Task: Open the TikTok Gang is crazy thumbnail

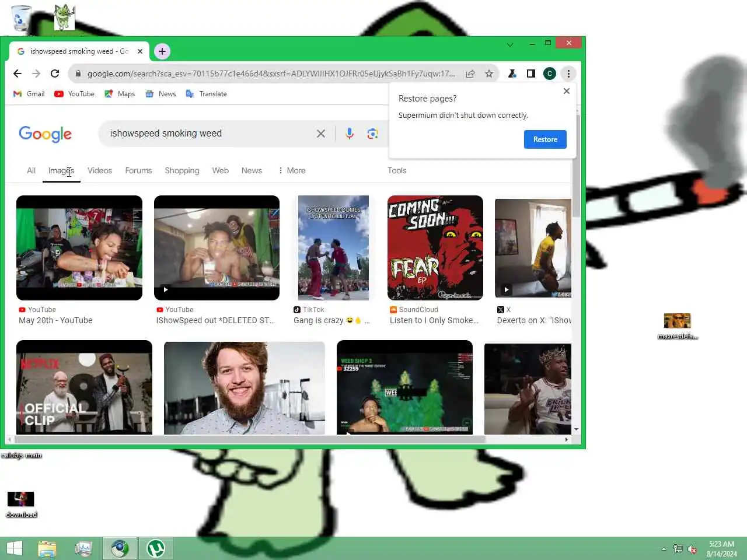Action: 333,248
